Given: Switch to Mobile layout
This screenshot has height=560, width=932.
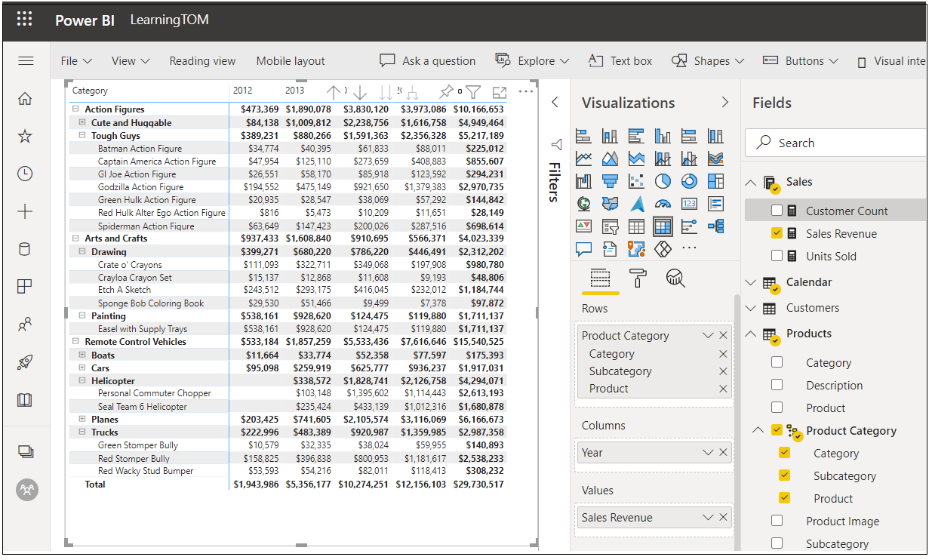Looking at the screenshot, I should [290, 60].
